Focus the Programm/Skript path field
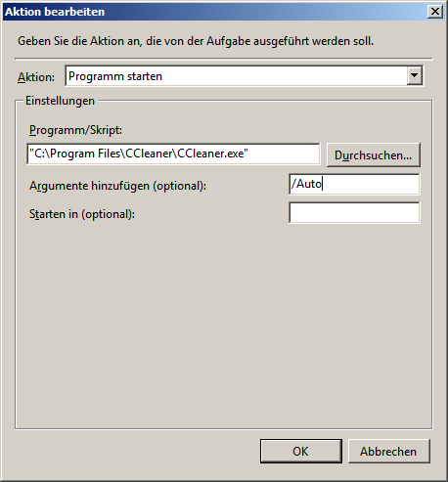Viewport: 448px width, 482px height. [173, 153]
